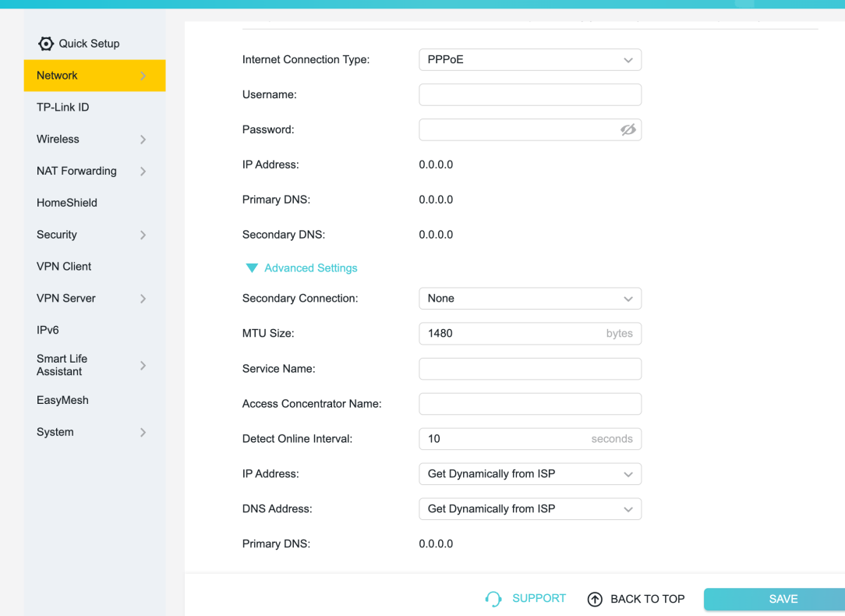Click the SUPPORT link
The image size is (845, 616).
pyautogui.click(x=539, y=599)
